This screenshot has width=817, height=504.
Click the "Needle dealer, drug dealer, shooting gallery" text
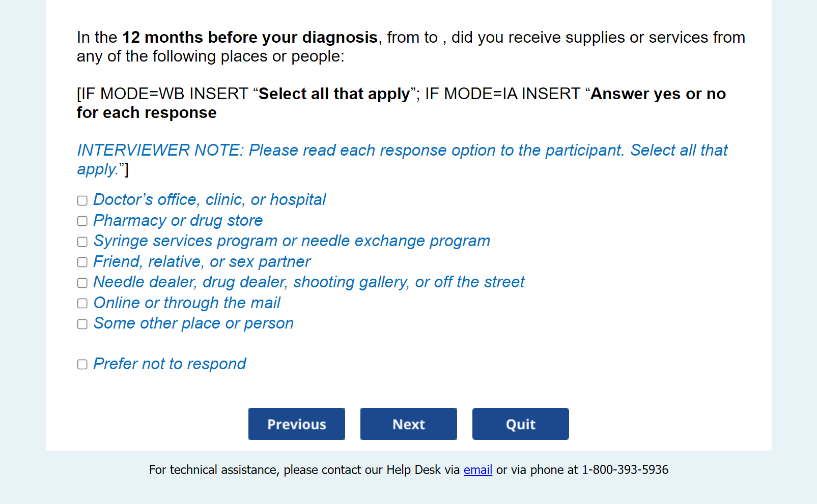(308, 282)
